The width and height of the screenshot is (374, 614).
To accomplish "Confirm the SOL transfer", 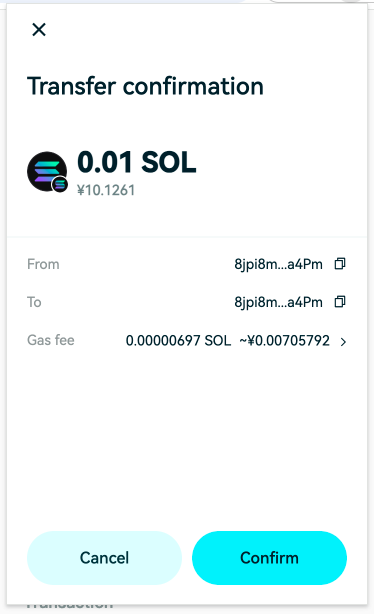I will coord(269,558).
